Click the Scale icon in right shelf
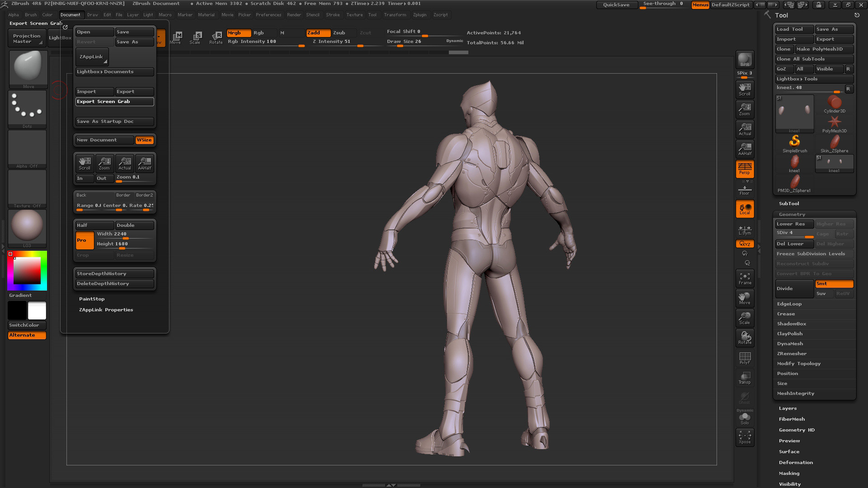868x488 pixels. pos(745,319)
